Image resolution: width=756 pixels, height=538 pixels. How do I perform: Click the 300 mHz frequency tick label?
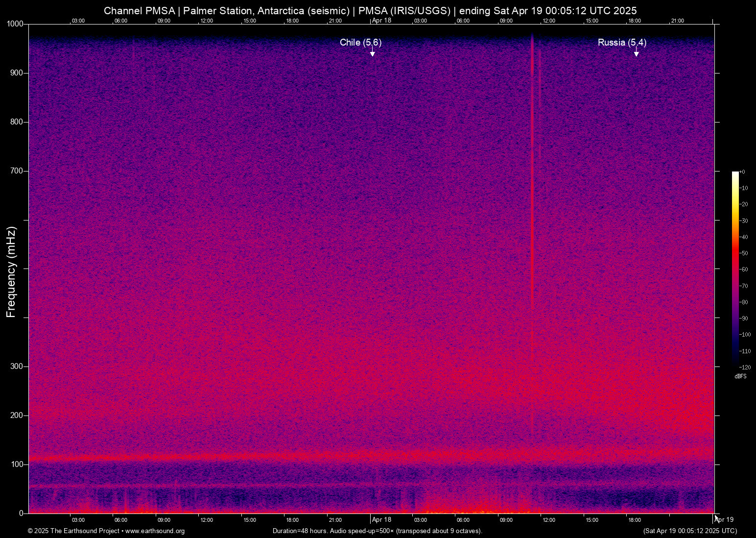point(17,367)
